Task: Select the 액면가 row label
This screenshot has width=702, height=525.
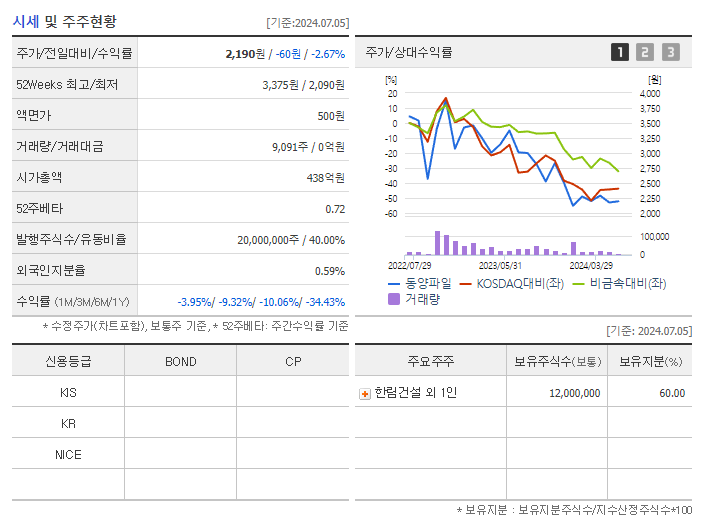Action: pos(34,115)
